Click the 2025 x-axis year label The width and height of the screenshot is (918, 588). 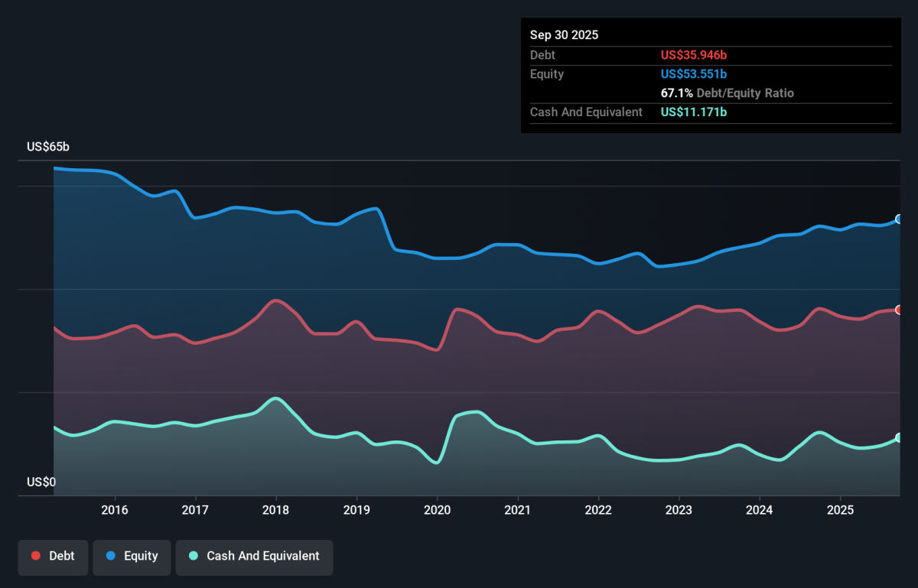click(840, 510)
